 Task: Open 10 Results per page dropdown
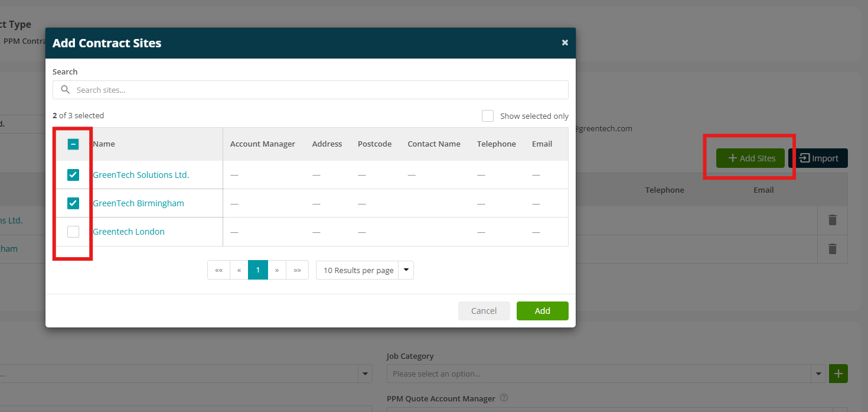point(365,270)
